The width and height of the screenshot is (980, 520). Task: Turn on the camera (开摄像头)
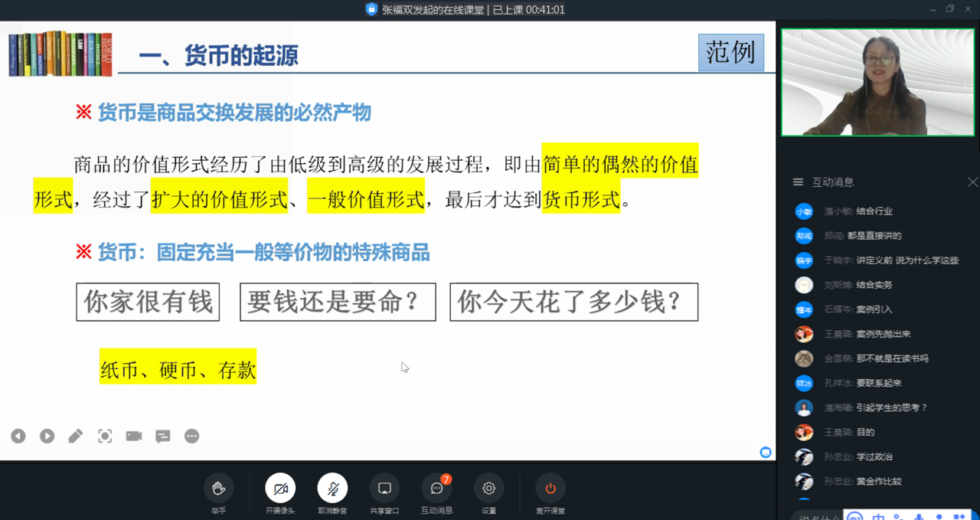280,489
